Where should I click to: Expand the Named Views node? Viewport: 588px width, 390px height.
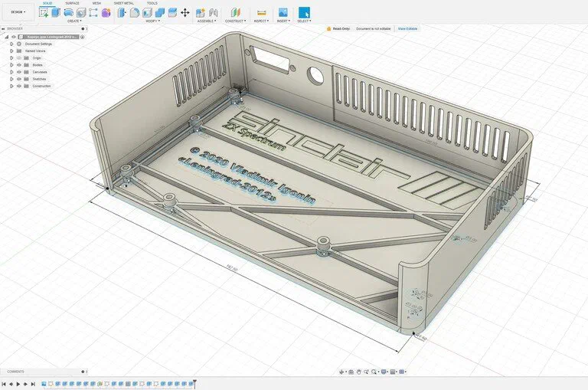pyautogui.click(x=11, y=51)
